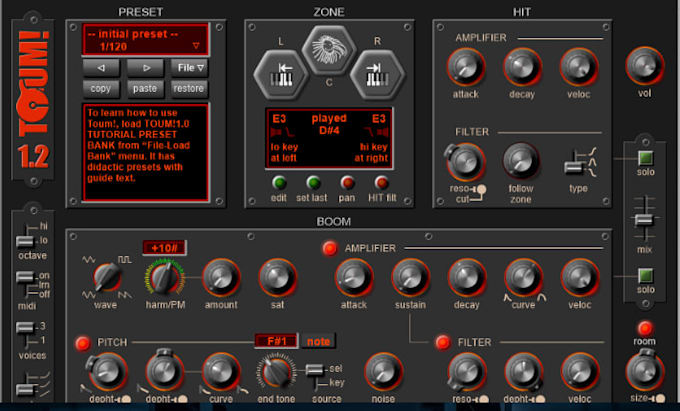Screen dimensions: 680x411
Task: Click the F#1 end tone display
Action: point(277,342)
